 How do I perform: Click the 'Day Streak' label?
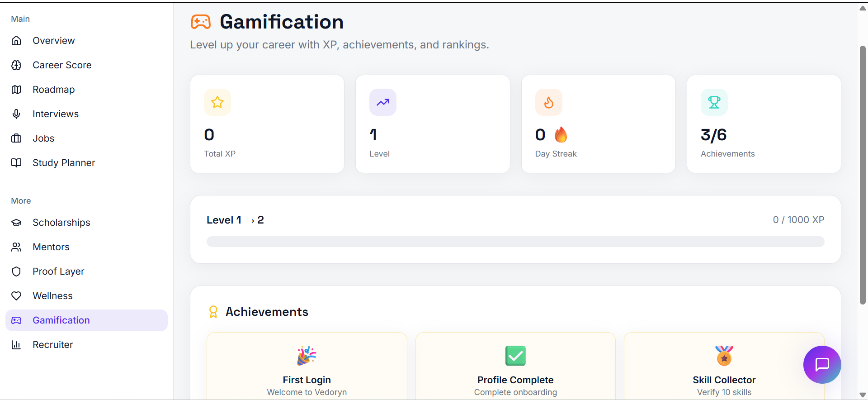tap(556, 154)
